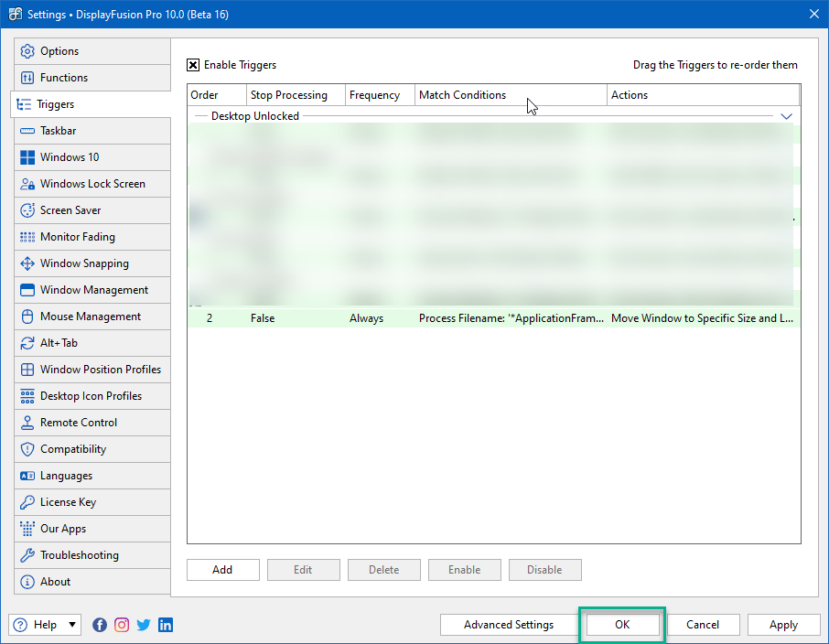This screenshot has height=644, width=829.
Task: Open the LinkedIn link icon
Action: [166, 625]
